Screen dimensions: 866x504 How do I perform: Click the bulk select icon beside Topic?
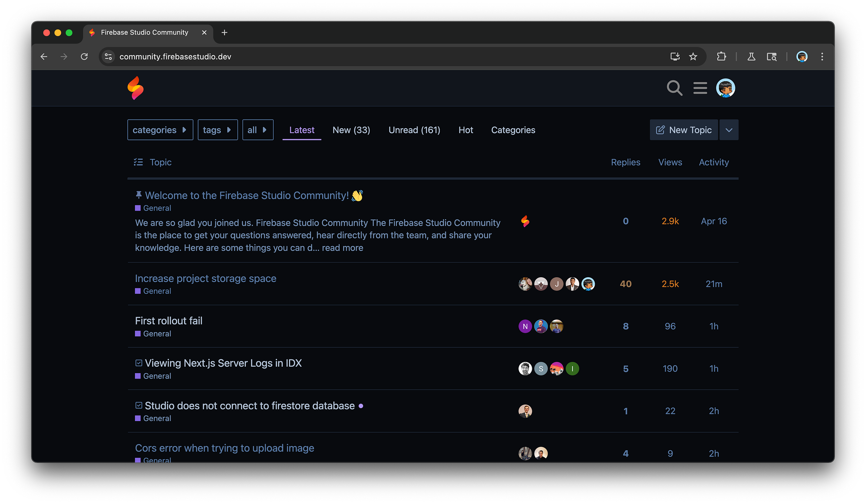(x=138, y=162)
